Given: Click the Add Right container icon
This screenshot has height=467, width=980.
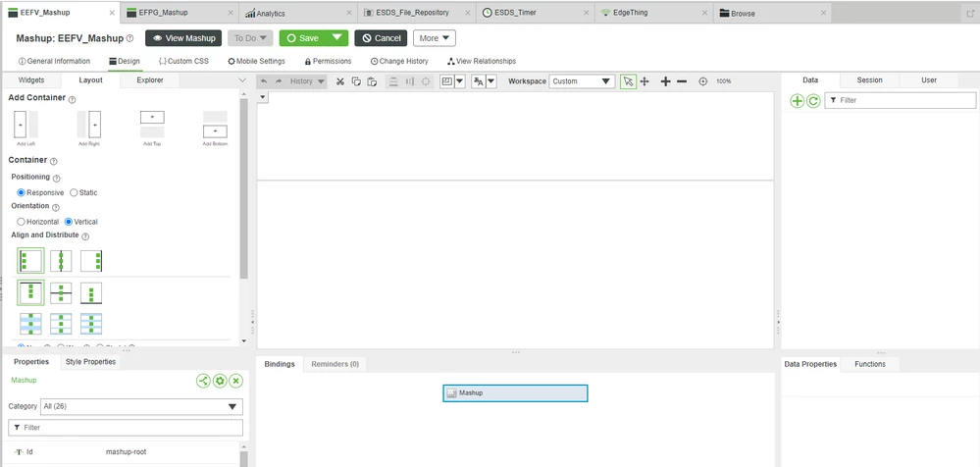Looking at the screenshot, I should pyautogui.click(x=88, y=125).
